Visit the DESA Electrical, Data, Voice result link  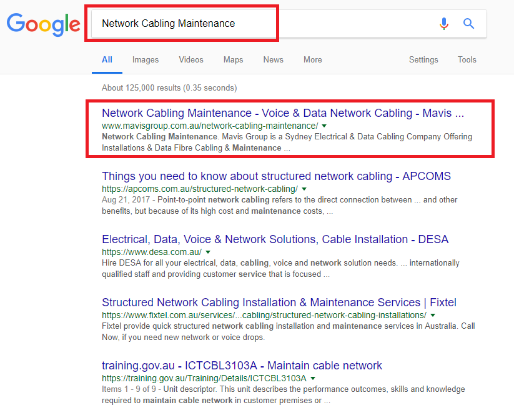coord(275,239)
